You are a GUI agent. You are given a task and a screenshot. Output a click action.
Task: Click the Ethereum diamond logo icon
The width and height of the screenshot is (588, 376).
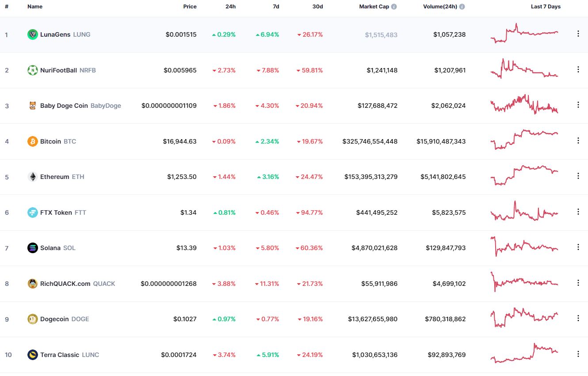coord(33,177)
